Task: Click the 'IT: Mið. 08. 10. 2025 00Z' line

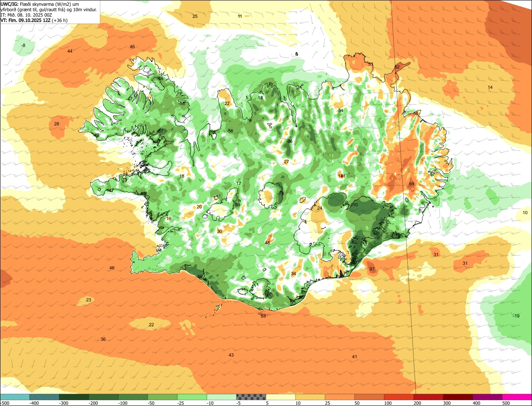Action: [x=27, y=15]
